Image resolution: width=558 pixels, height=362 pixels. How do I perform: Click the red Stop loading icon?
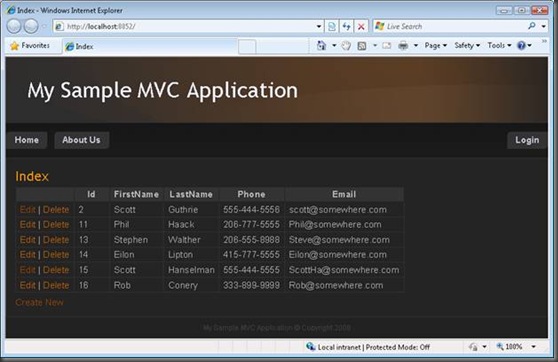pyautogui.click(x=361, y=26)
